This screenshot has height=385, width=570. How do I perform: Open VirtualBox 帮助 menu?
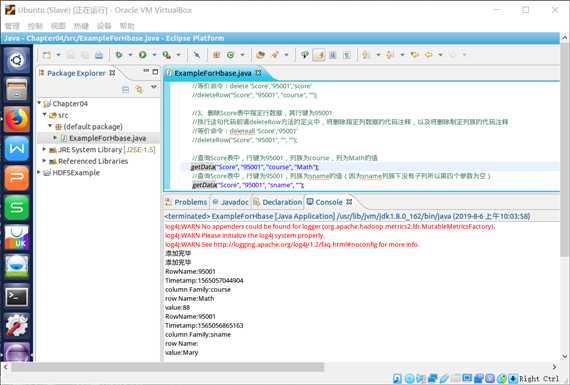[127, 26]
